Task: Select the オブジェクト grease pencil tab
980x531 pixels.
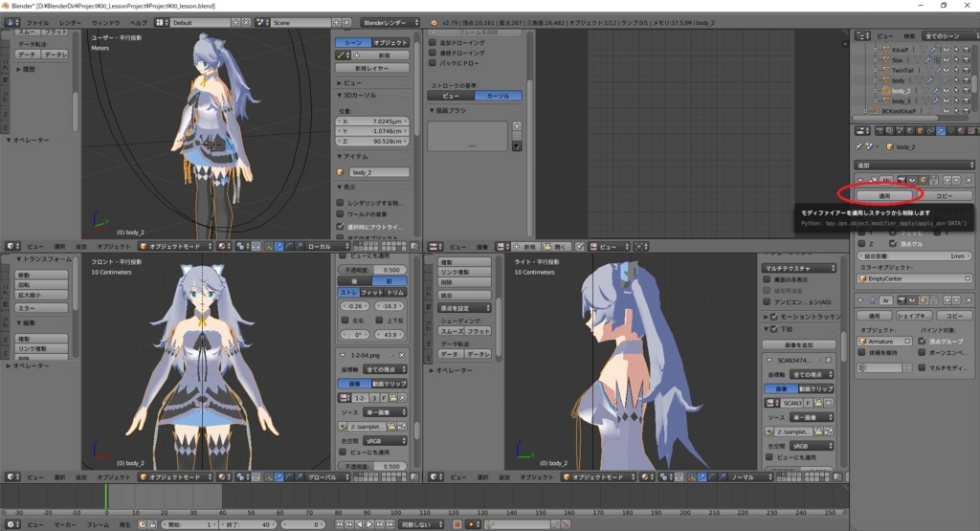Action: pyautogui.click(x=390, y=42)
